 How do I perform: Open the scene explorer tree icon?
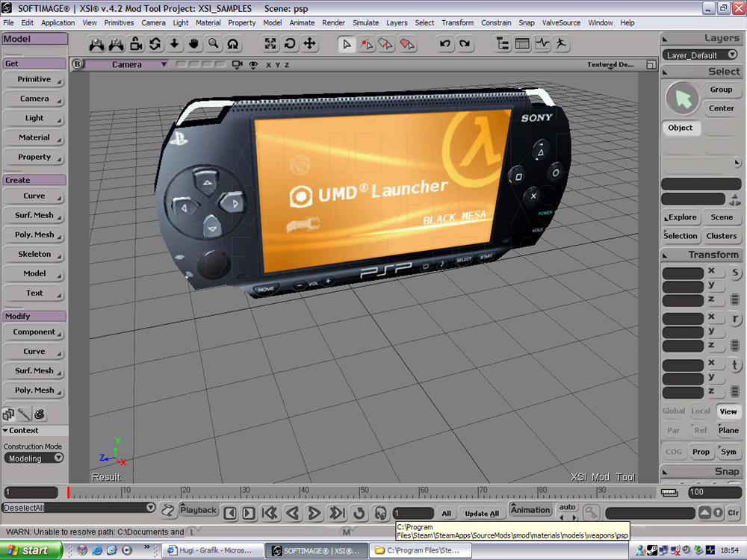click(502, 44)
